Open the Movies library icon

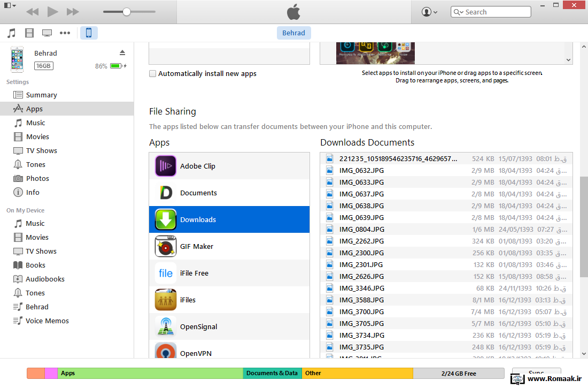tap(29, 33)
